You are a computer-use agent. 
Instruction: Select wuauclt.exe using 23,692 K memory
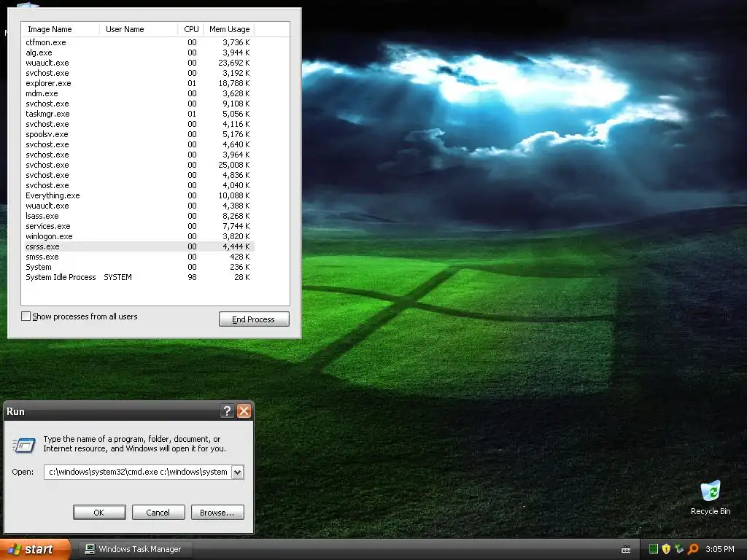pos(139,63)
